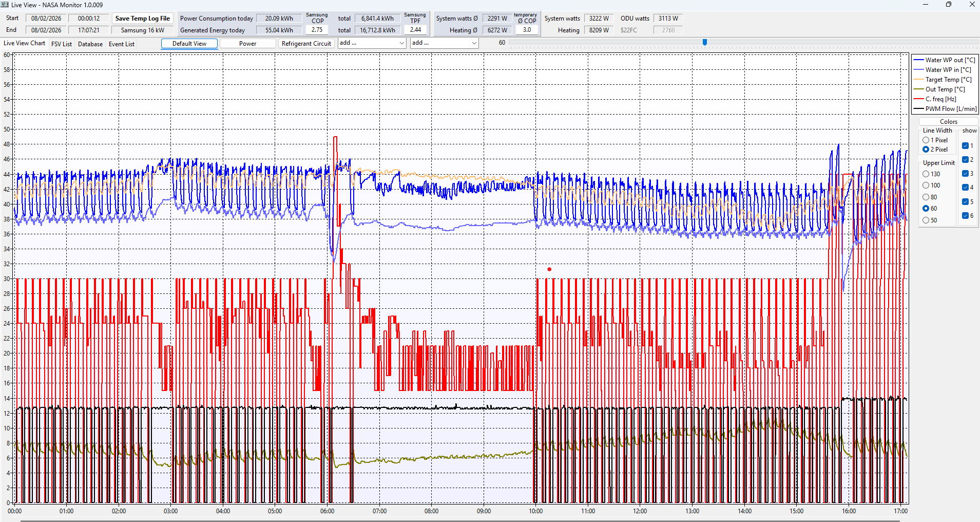The height and width of the screenshot is (522, 980).
Task: Go to the Event List tab
Action: click(122, 44)
